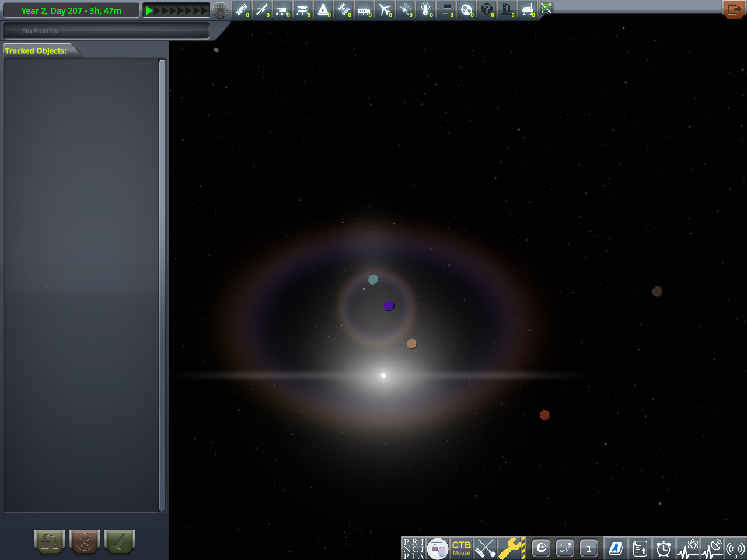Select the purple planet near the sun
Image resolution: width=747 pixels, height=560 pixels.
(389, 306)
